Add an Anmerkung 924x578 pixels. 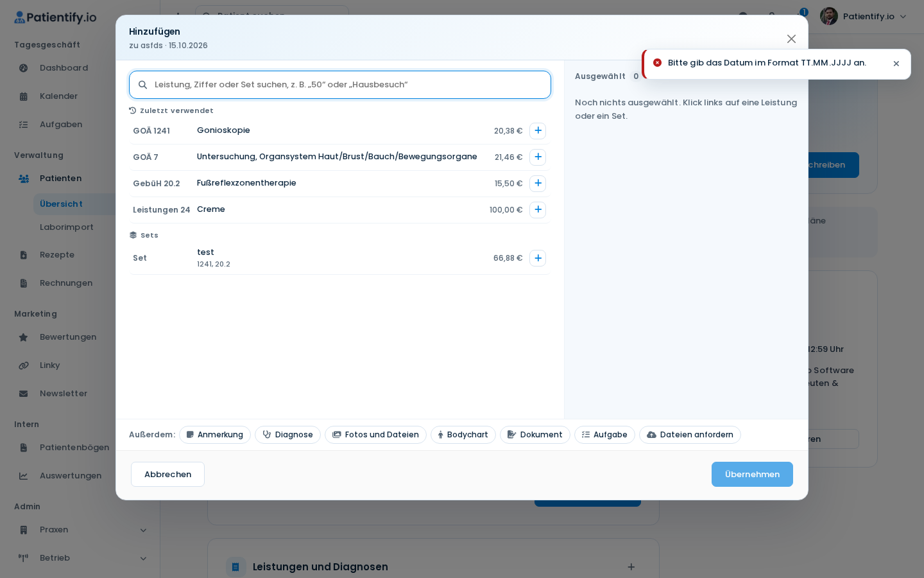click(x=215, y=435)
